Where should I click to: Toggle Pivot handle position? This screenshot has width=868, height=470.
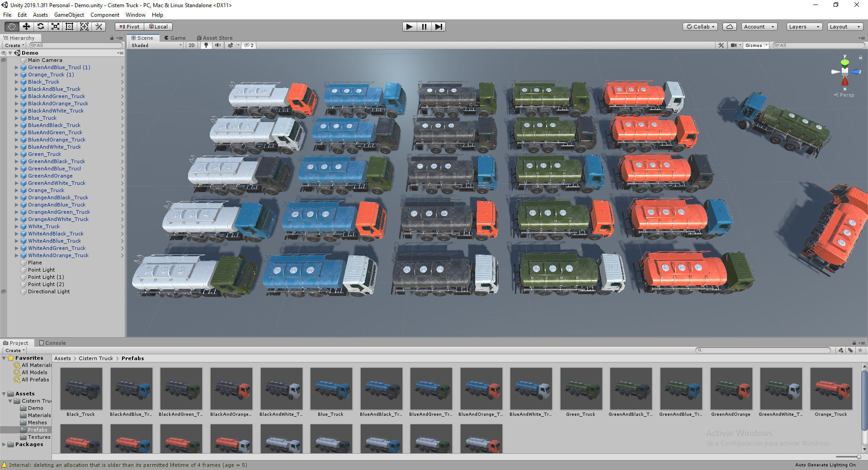click(130, 27)
